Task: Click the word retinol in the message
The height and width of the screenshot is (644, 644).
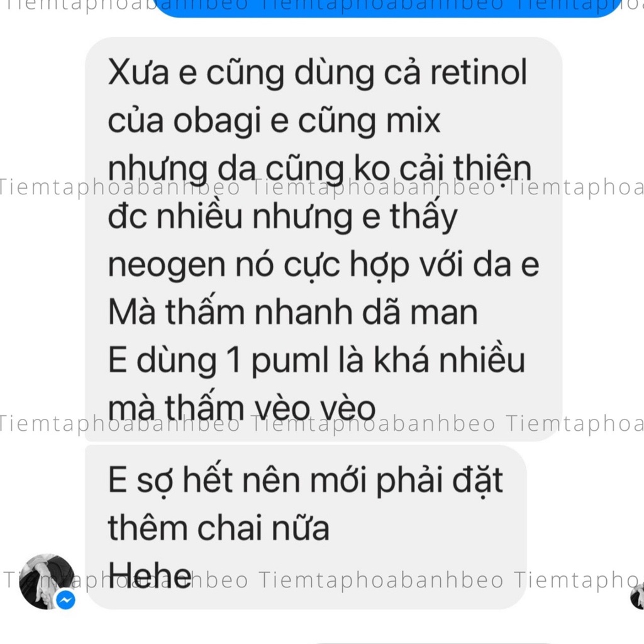Action: (479, 72)
